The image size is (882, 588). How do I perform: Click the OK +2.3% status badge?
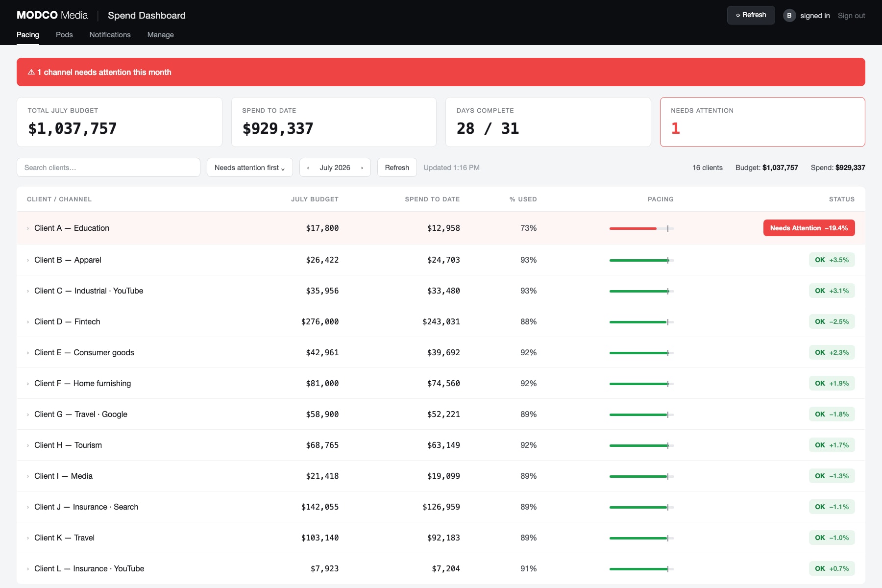[x=832, y=352]
